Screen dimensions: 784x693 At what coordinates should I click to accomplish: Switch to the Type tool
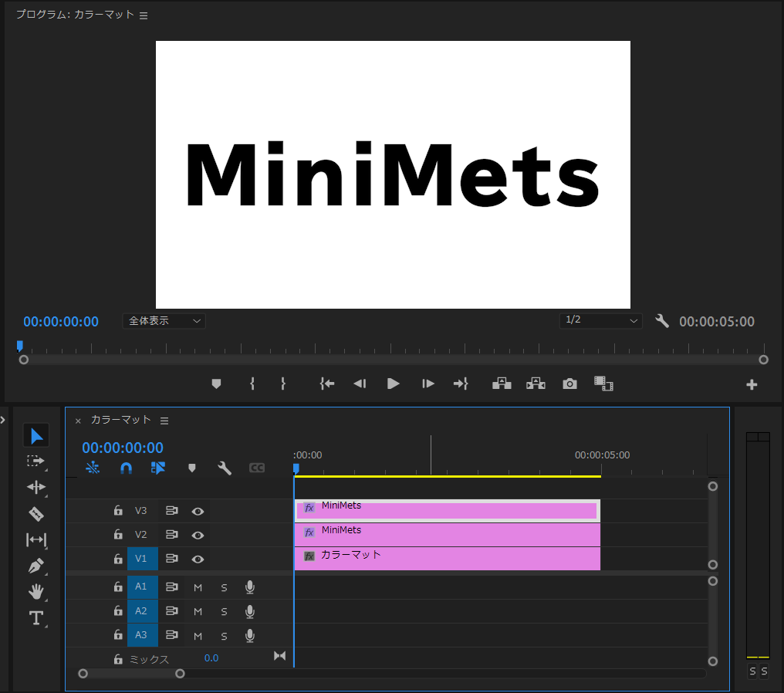point(35,617)
